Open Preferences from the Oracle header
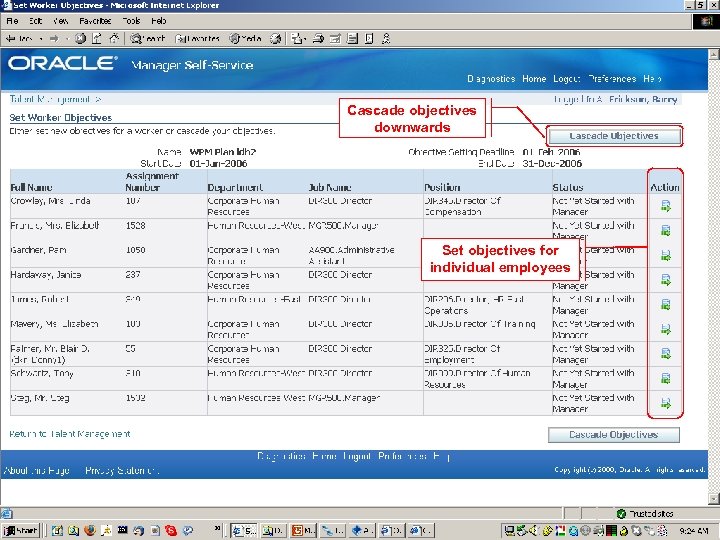Viewport: 720px width, 540px height. click(x=612, y=79)
